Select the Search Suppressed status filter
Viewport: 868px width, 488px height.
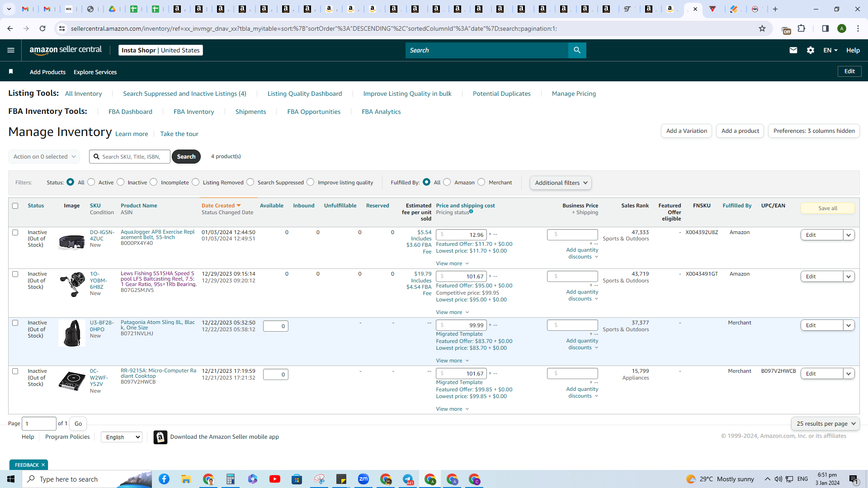tap(250, 182)
